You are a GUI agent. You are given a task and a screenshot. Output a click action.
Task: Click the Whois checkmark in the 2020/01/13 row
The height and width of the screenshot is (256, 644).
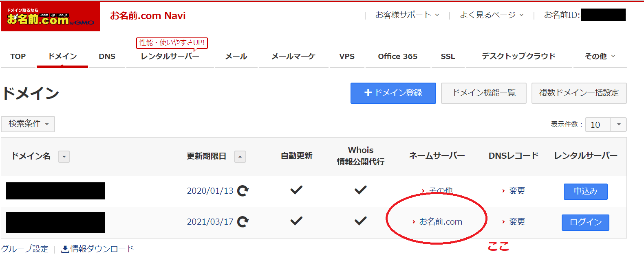360,190
